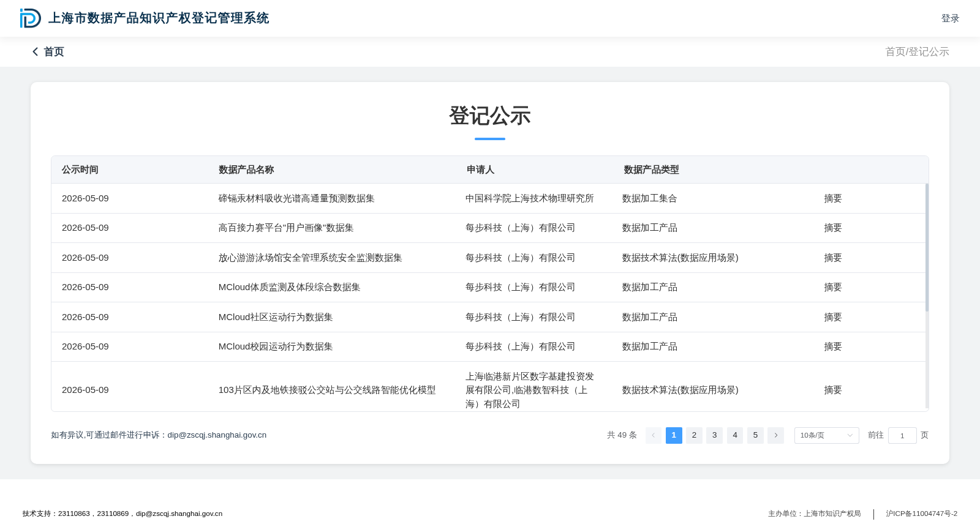The height and width of the screenshot is (527, 980).
Task: Click the table vertical scrollbar
Action: (927, 248)
